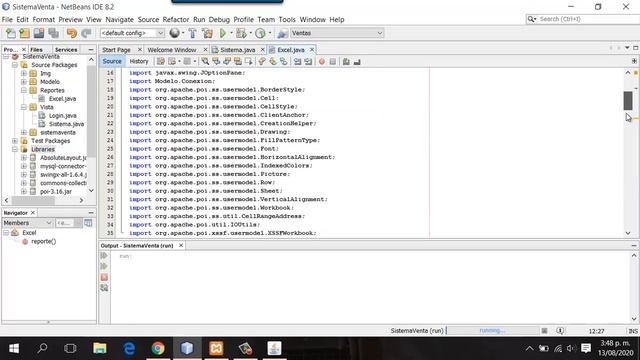Click the Last Edit location editor icon
The image size is (640, 360).
tap(161, 62)
